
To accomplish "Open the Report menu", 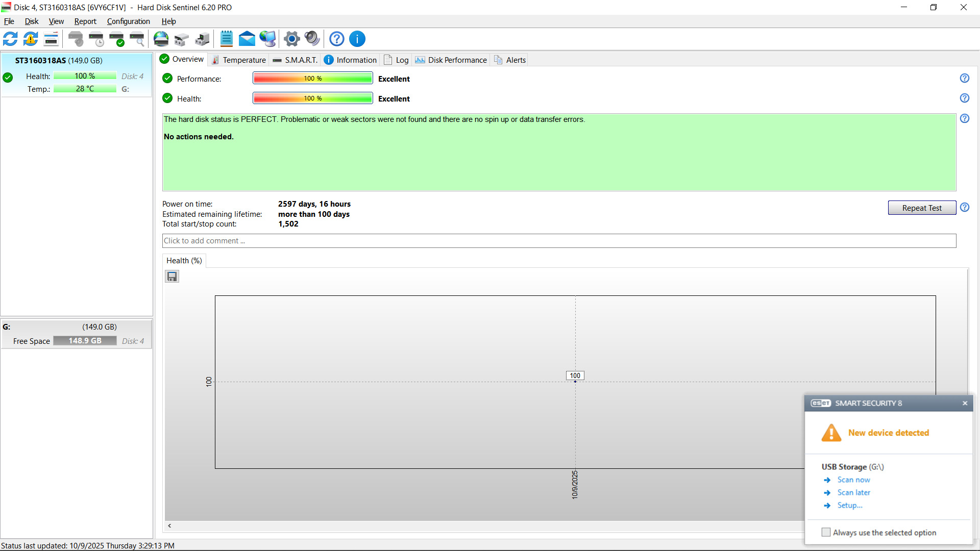I will (x=85, y=21).
